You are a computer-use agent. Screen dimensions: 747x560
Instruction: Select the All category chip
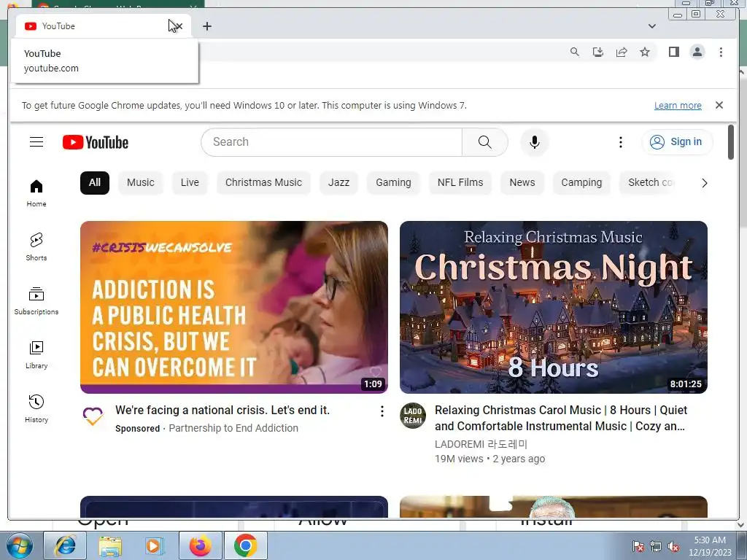[94, 183]
